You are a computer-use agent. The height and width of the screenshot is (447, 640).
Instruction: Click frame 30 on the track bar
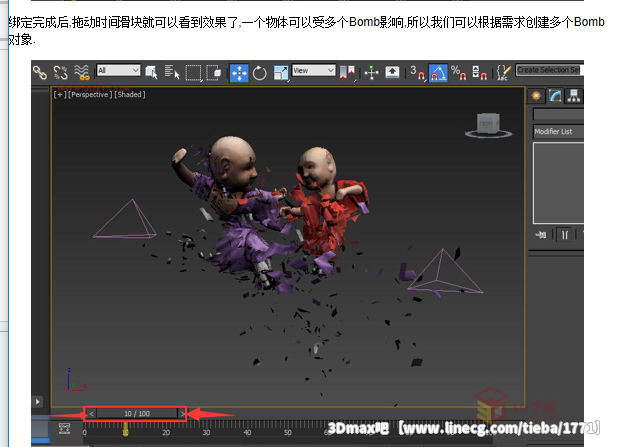click(206, 433)
